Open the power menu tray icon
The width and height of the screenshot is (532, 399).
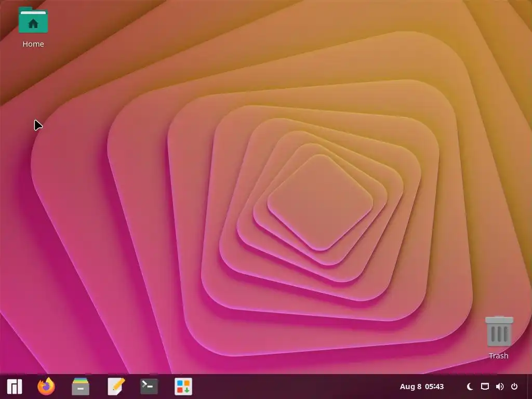tap(514, 387)
